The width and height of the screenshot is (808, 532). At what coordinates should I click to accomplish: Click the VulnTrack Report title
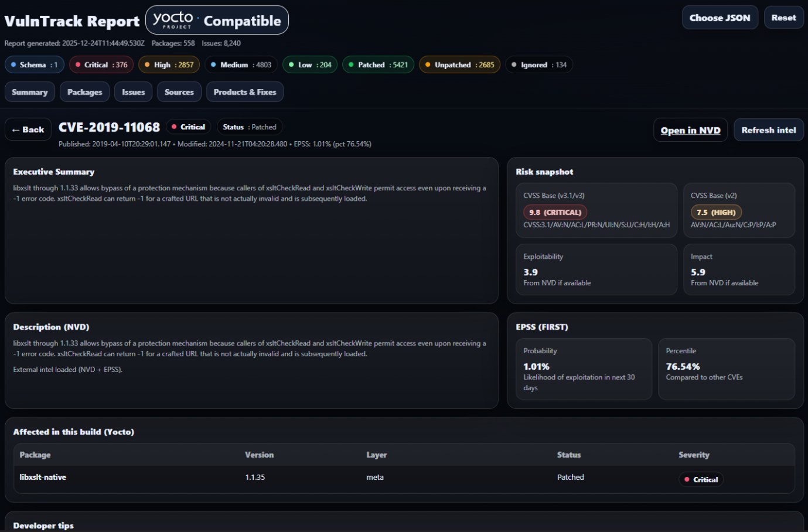click(72, 21)
